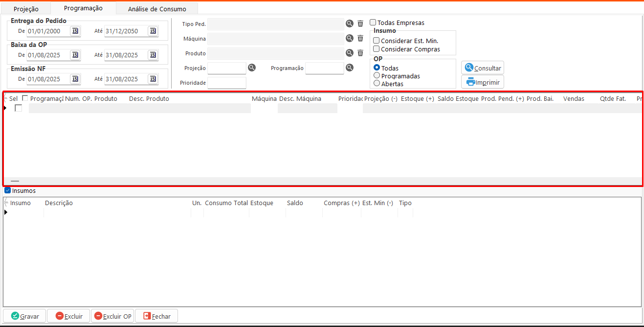Select the Abertas OP radio option
644x327 pixels.
(377, 84)
